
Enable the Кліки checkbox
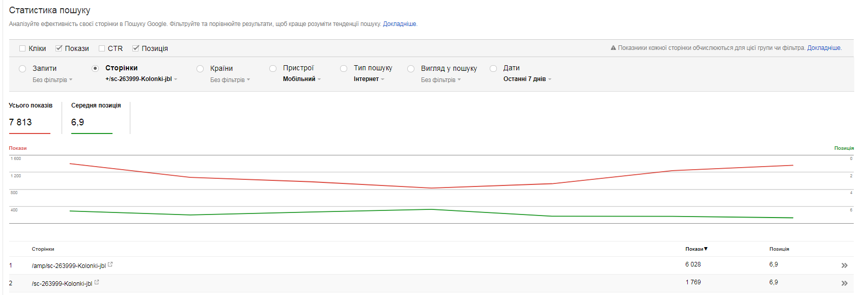tap(22, 48)
